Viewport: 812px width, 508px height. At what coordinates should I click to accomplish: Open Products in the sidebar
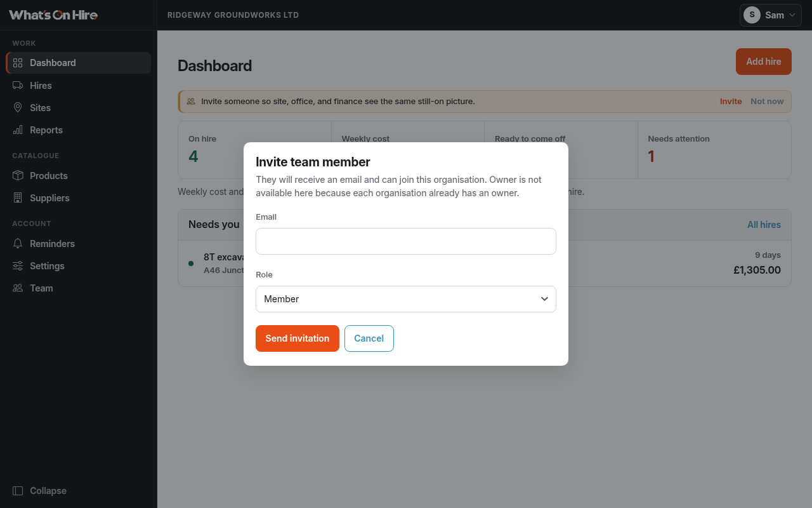pyautogui.click(x=79, y=175)
